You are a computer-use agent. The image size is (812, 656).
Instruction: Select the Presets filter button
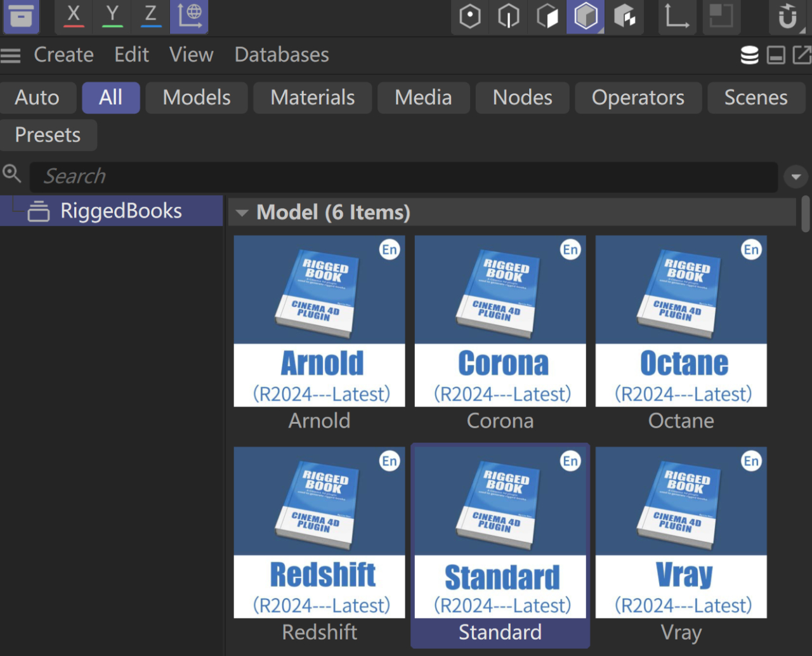(x=48, y=135)
